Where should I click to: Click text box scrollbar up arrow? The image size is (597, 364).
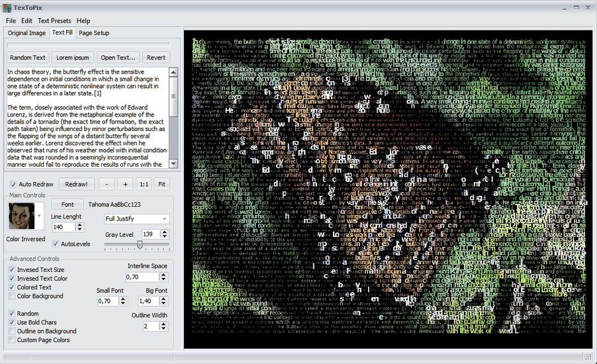point(173,72)
